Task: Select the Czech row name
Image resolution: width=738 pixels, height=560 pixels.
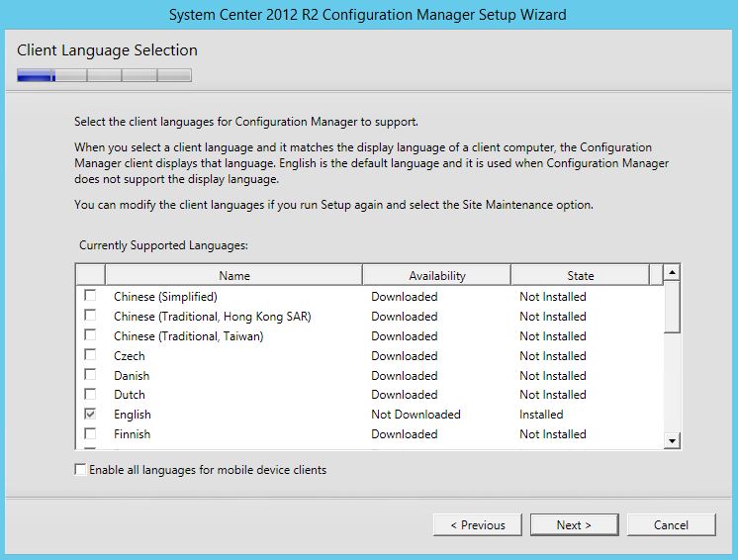Action: [129, 356]
